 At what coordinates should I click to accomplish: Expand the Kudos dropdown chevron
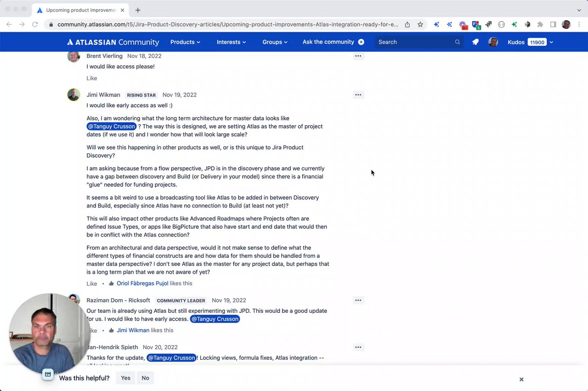(551, 42)
